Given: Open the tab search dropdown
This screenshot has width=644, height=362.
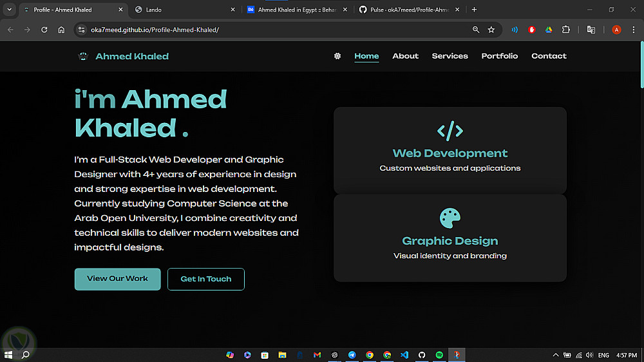Looking at the screenshot, I should click(x=9, y=10).
